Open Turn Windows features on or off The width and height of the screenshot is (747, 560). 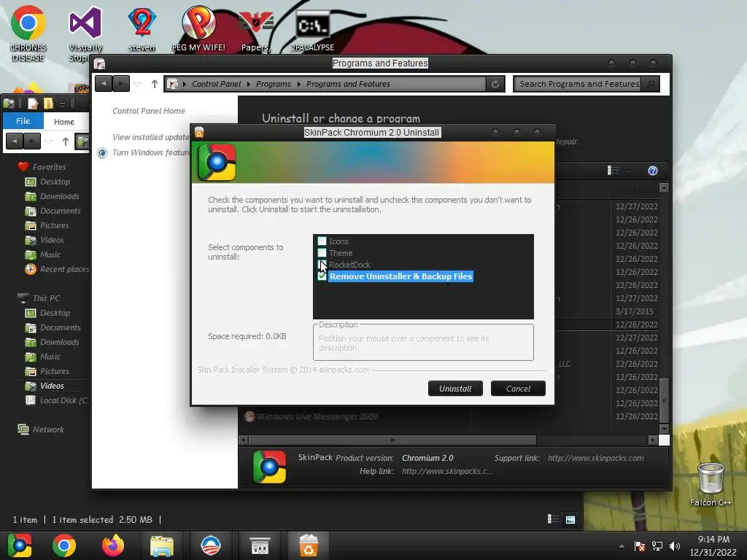pyautogui.click(x=151, y=152)
